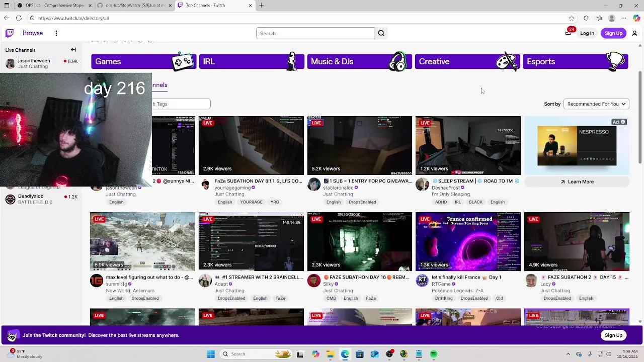The image size is (644, 362).
Task: Click Deadlyslob avatar in the sidebar
Action: coord(10,199)
